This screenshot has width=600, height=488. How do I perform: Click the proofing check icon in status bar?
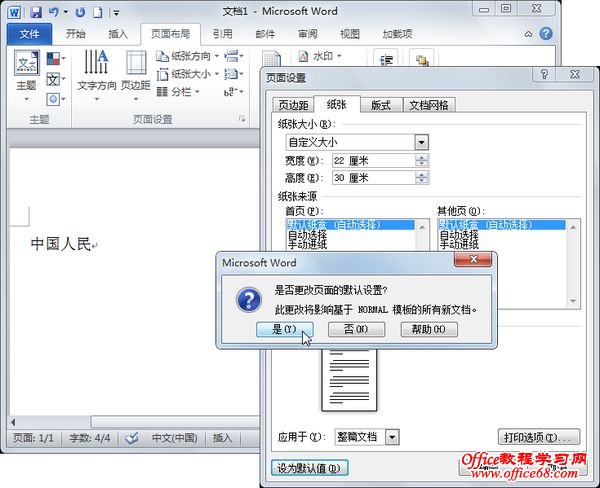pos(132,437)
